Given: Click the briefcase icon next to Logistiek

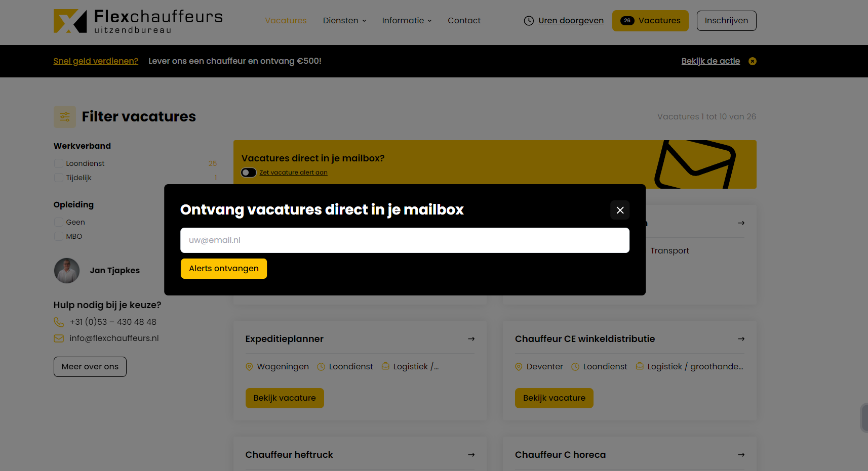Looking at the screenshot, I should tap(385, 366).
